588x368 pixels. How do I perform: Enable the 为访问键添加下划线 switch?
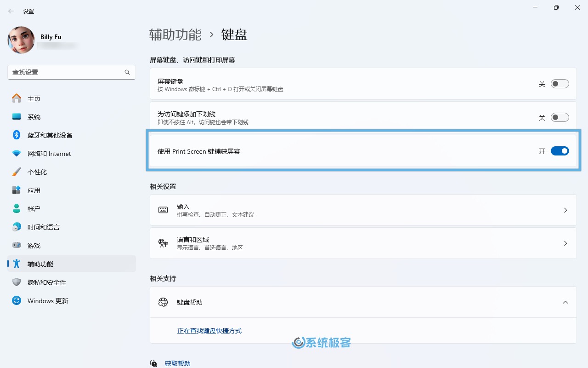560,118
